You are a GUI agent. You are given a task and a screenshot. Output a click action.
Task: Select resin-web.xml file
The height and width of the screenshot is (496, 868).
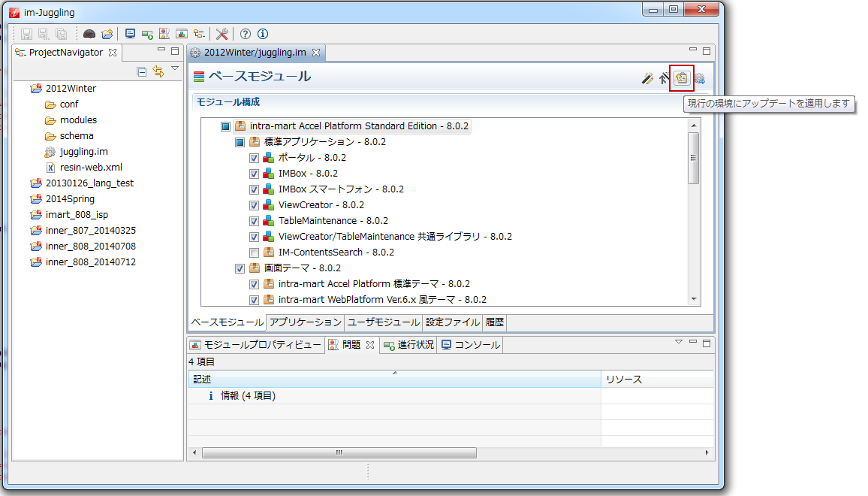(91, 168)
